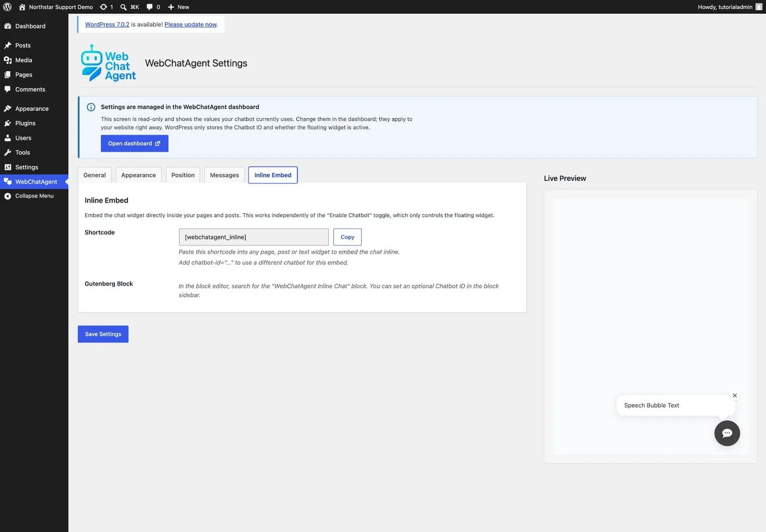Click the Users icon in sidebar
The width and height of the screenshot is (766, 532).
click(7, 138)
